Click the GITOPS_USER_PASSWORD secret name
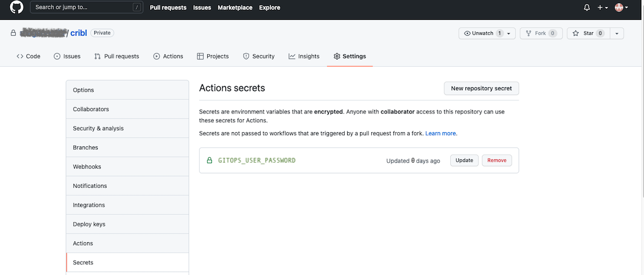The image size is (644, 275). pos(256,160)
